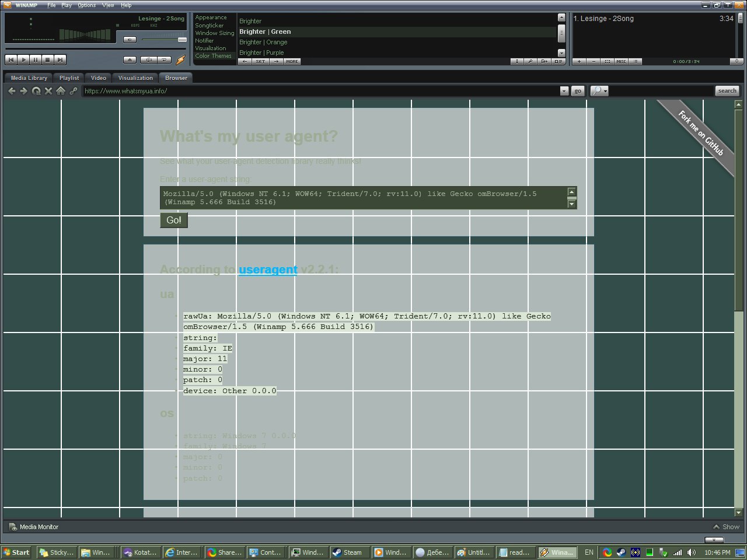The image size is (747, 560).
Task: Open the File menu
Action: pos(51,5)
